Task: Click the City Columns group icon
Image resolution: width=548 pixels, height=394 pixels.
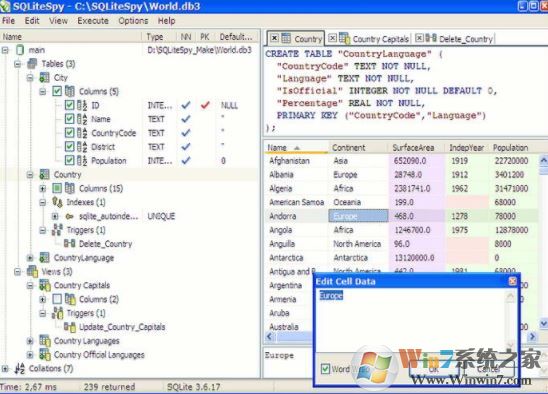Action: click(70, 92)
